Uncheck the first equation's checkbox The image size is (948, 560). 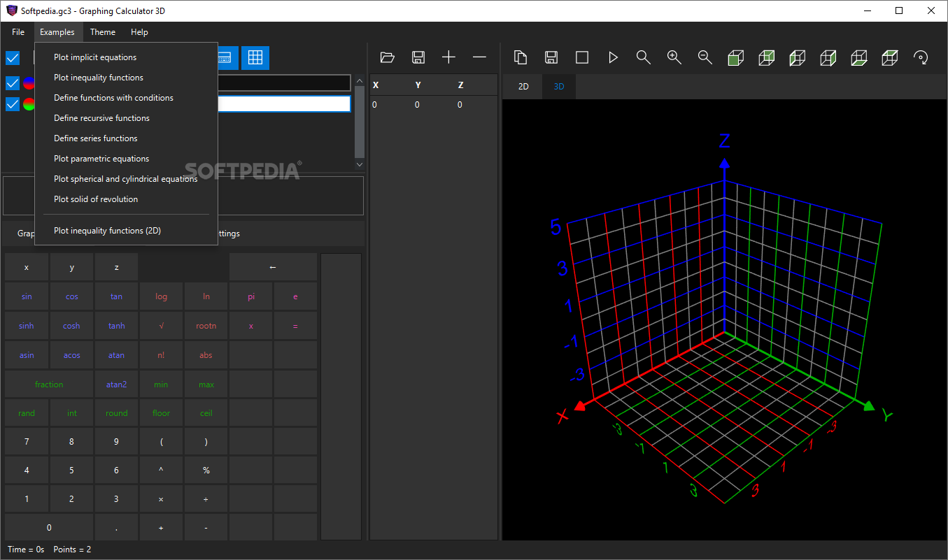coord(13,83)
